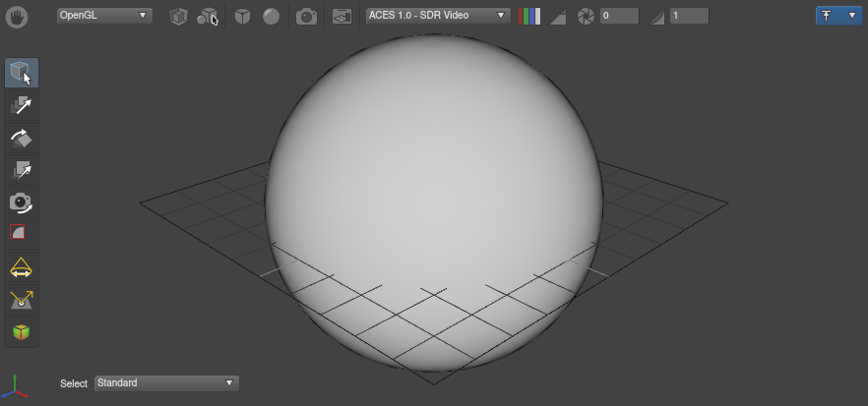Click the gamma value field showing 1
Image resolution: width=868 pixels, height=406 pixels.
pos(688,16)
